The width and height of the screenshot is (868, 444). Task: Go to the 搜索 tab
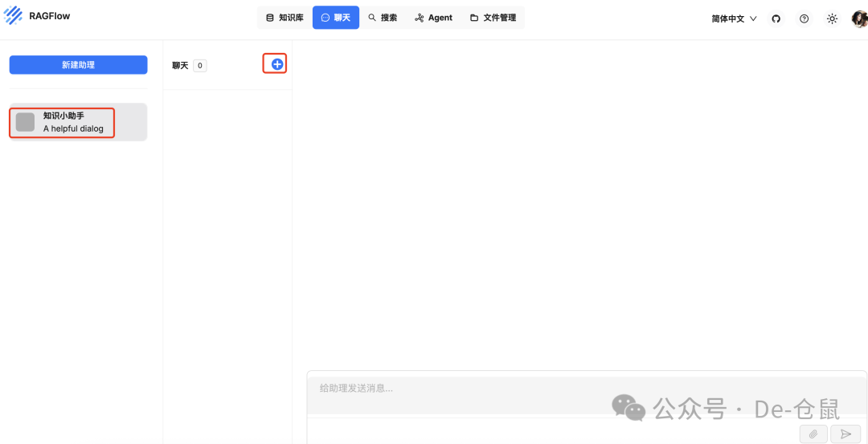[383, 18]
